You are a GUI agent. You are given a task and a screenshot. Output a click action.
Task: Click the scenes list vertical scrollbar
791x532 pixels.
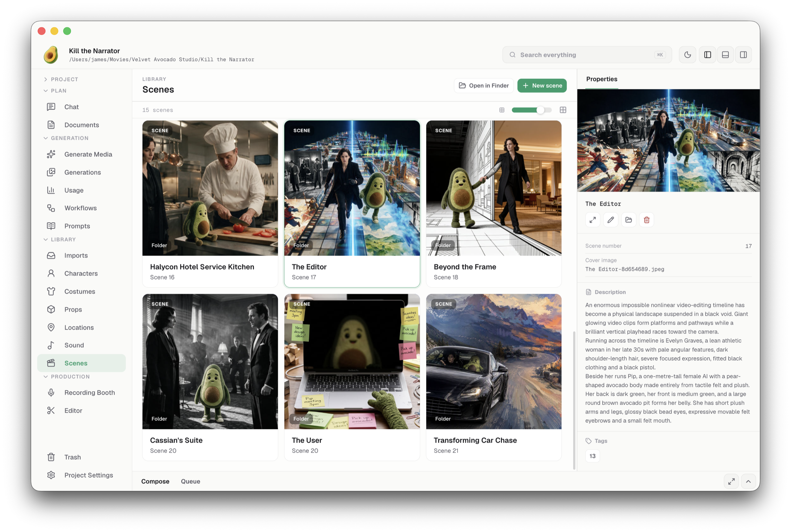[574, 400]
